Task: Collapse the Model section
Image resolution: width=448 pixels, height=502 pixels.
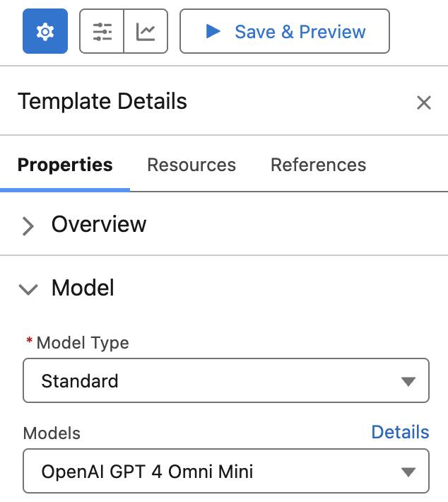Action: pyautogui.click(x=28, y=289)
